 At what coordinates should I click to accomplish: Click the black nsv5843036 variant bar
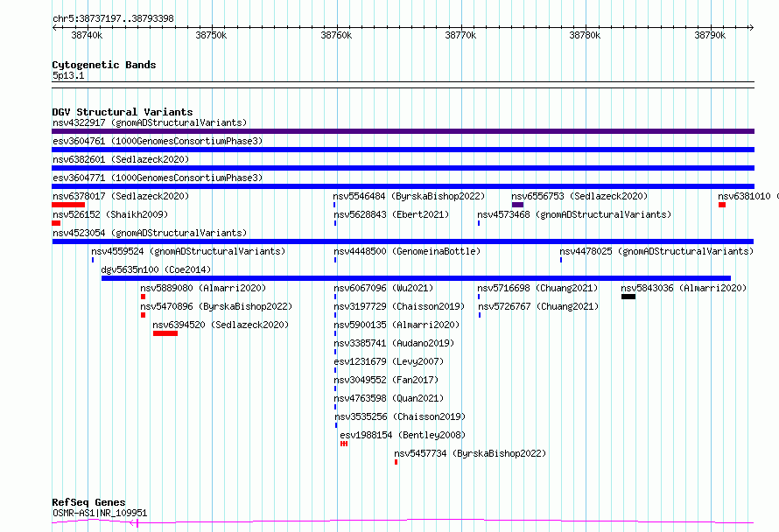(628, 297)
